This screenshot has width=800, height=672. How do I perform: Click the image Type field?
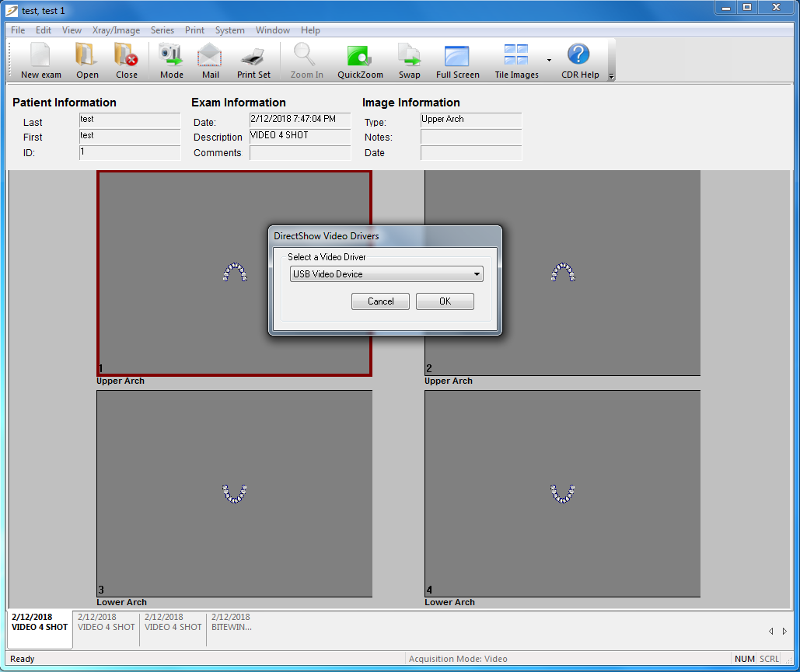pyautogui.click(x=471, y=120)
